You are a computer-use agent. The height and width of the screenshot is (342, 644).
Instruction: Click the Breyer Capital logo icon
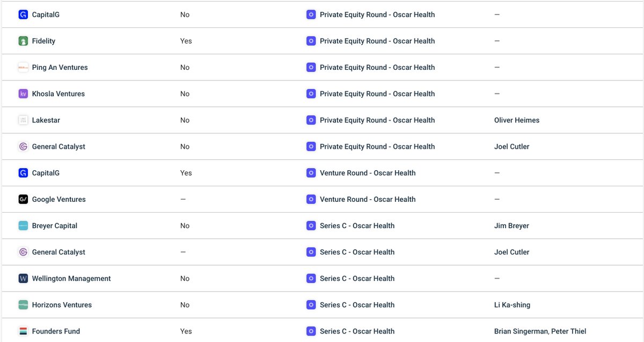tap(23, 225)
